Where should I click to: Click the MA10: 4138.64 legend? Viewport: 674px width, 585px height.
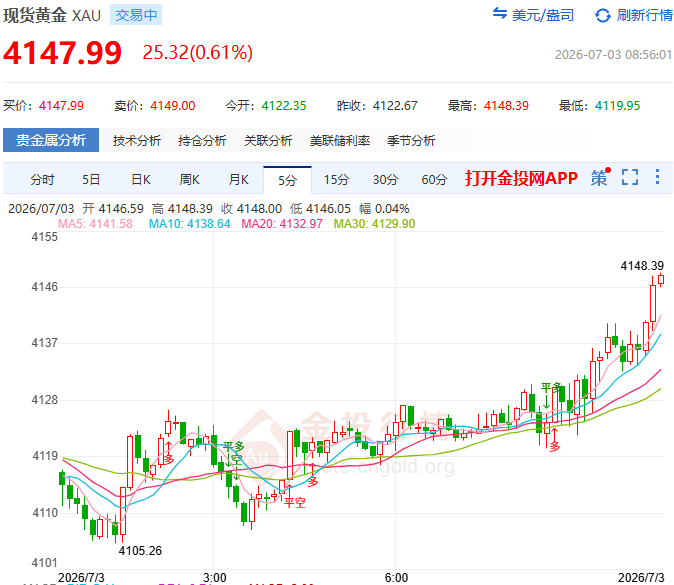[x=190, y=224]
